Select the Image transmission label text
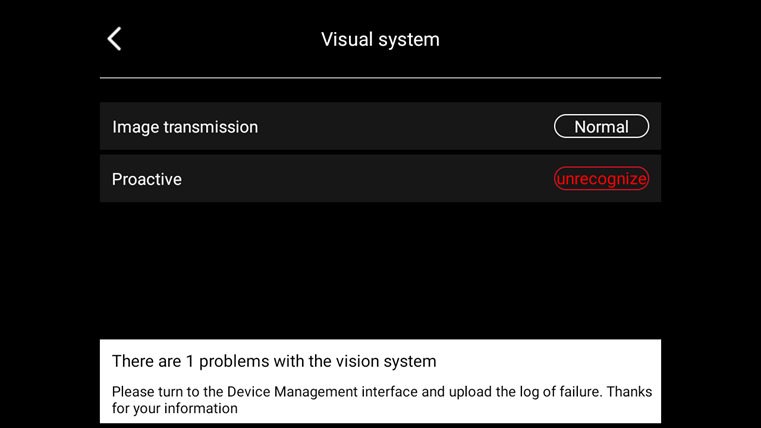This screenshot has width=761, height=428. coord(185,127)
